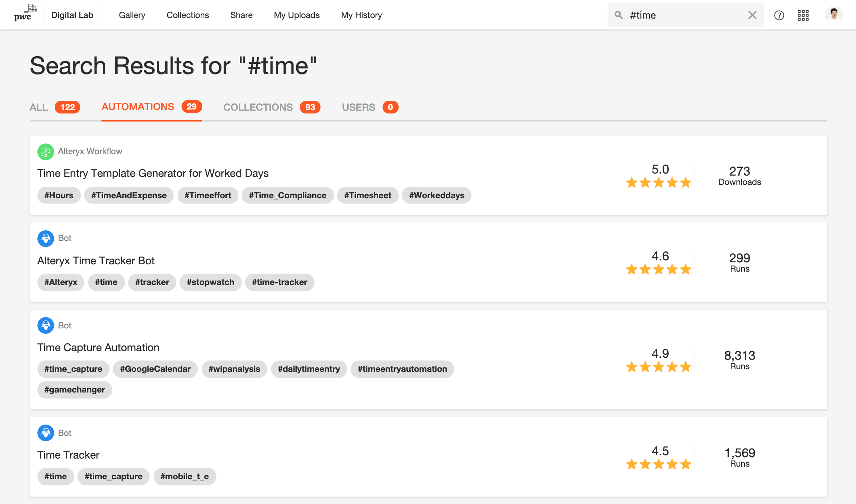Click the PwC logo icon
Viewport: 856px width, 504px height.
point(24,14)
